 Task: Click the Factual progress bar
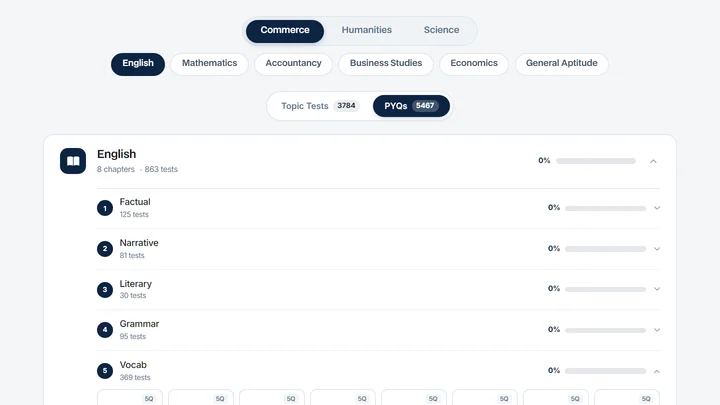(605, 208)
